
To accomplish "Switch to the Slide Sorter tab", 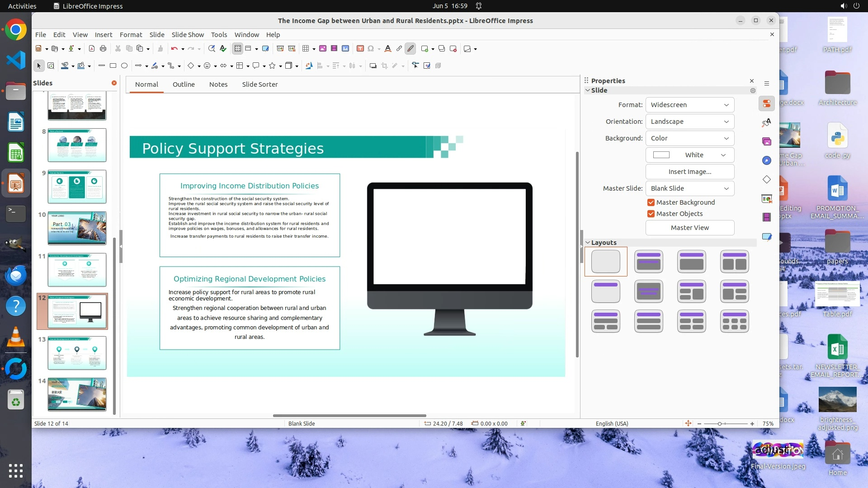I will [x=259, y=84].
